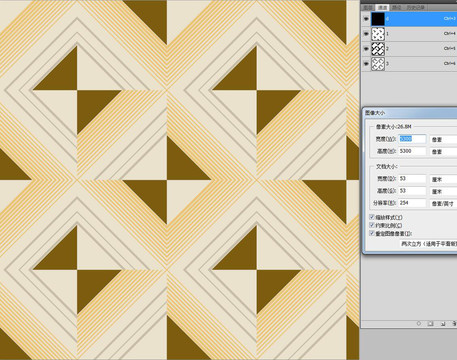Viewport: 457px width, 360px height.
Task: Toggle Constrain Proportions (约束比例) checkbox
Action: pyautogui.click(x=372, y=225)
